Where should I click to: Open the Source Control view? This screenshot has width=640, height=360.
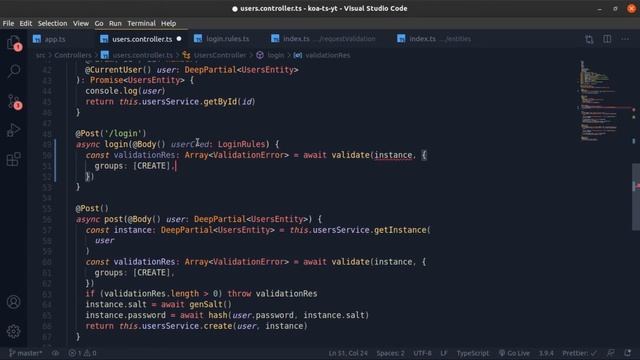[x=13, y=101]
